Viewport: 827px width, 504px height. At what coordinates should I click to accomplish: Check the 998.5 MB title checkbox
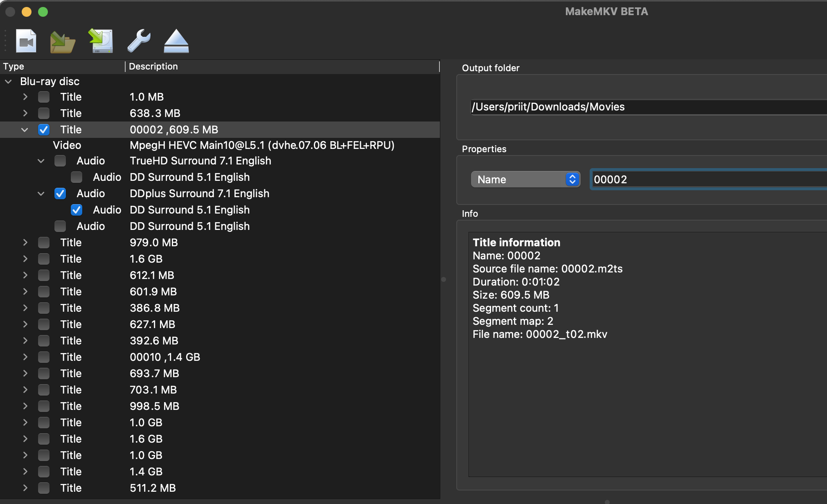tap(44, 406)
